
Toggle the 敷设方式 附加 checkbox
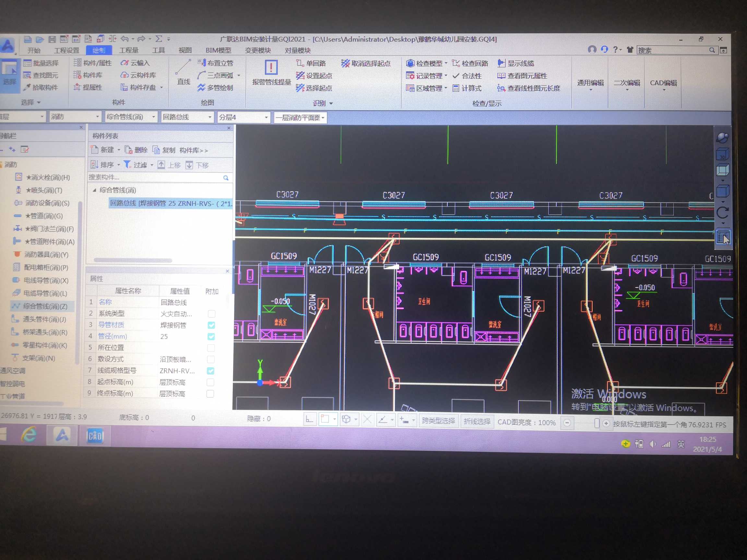(211, 359)
